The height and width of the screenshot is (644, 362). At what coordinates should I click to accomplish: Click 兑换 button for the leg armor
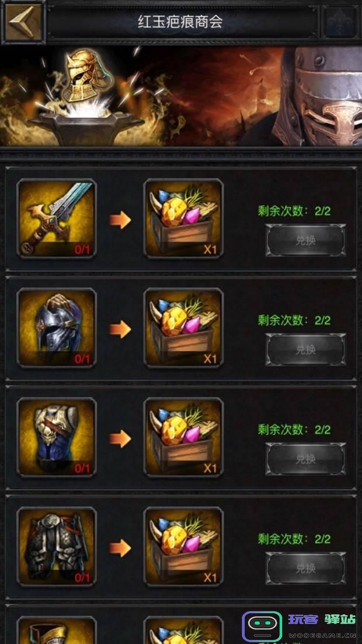tap(305, 568)
